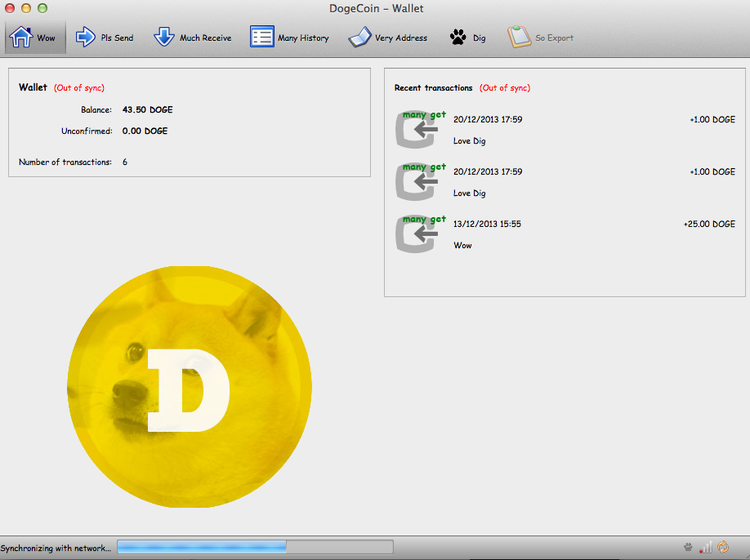Click Recent transactions Out of sync warning
The image size is (750, 560).
coord(505,88)
